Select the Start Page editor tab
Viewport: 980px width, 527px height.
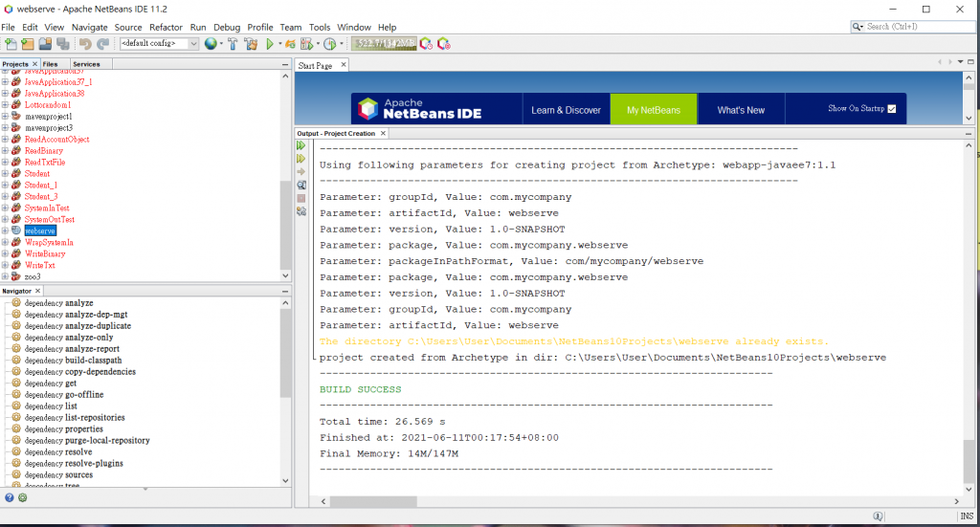(x=315, y=66)
